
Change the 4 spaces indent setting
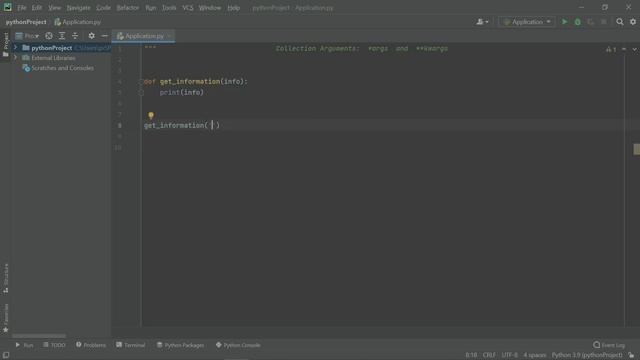[535, 355]
